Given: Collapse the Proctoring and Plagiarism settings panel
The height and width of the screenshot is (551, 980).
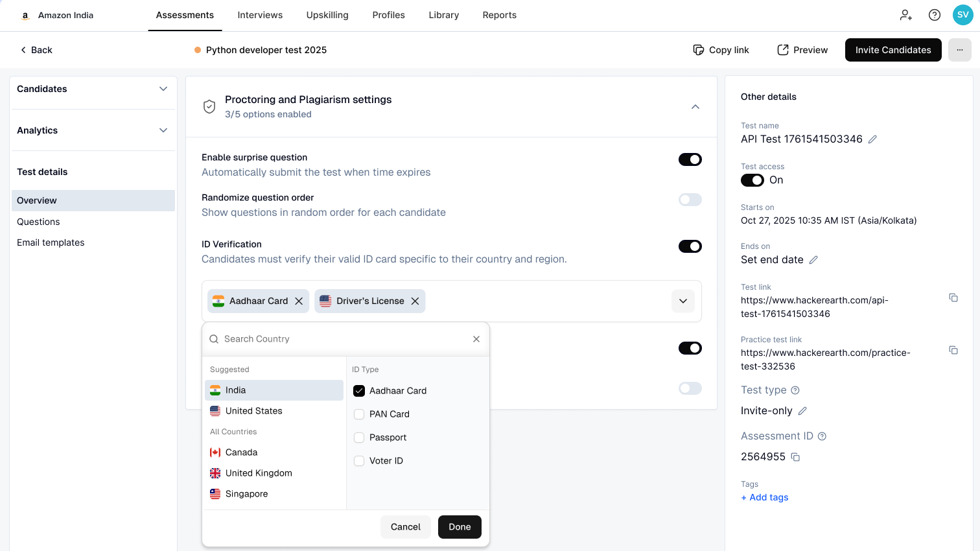Looking at the screenshot, I should pyautogui.click(x=695, y=107).
